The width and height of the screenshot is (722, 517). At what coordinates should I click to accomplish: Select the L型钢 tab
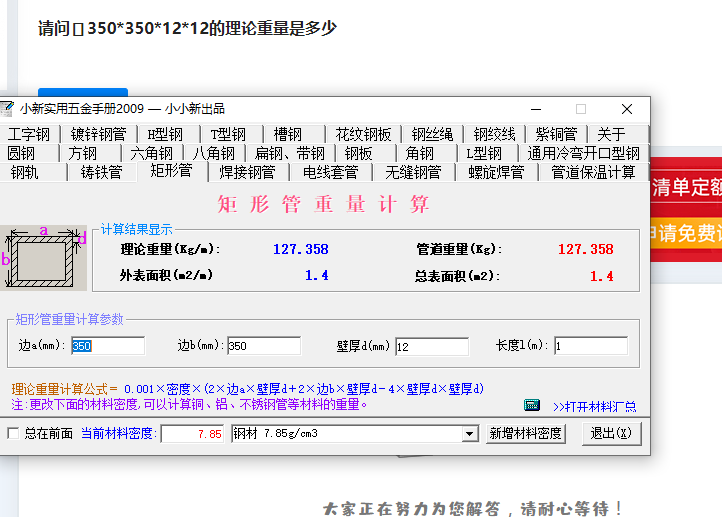(x=484, y=153)
